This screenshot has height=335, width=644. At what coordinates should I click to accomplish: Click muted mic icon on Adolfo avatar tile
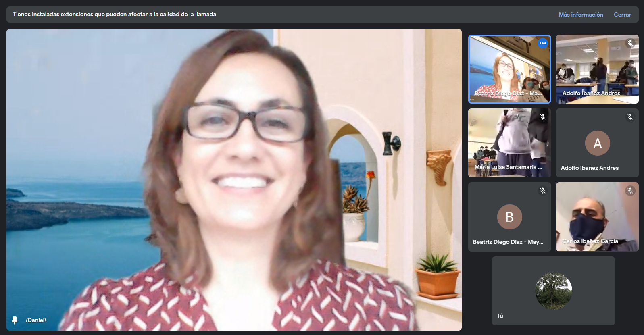pyautogui.click(x=630, y=117)
